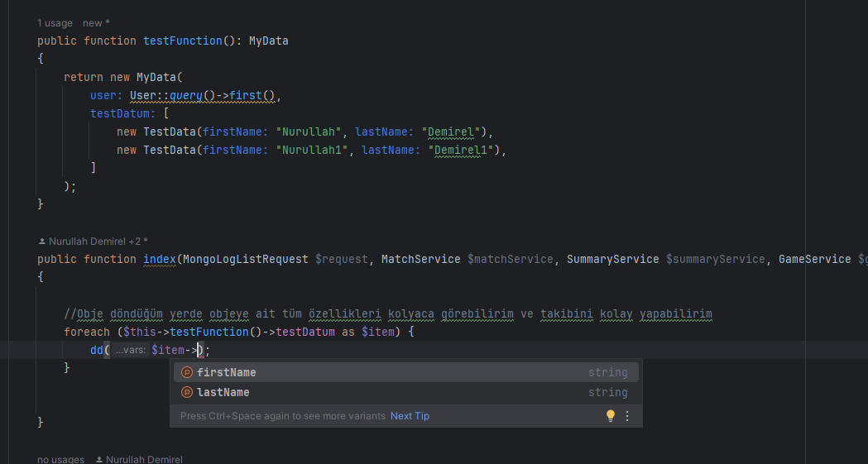Click the MyData return type

pos(268,41)
